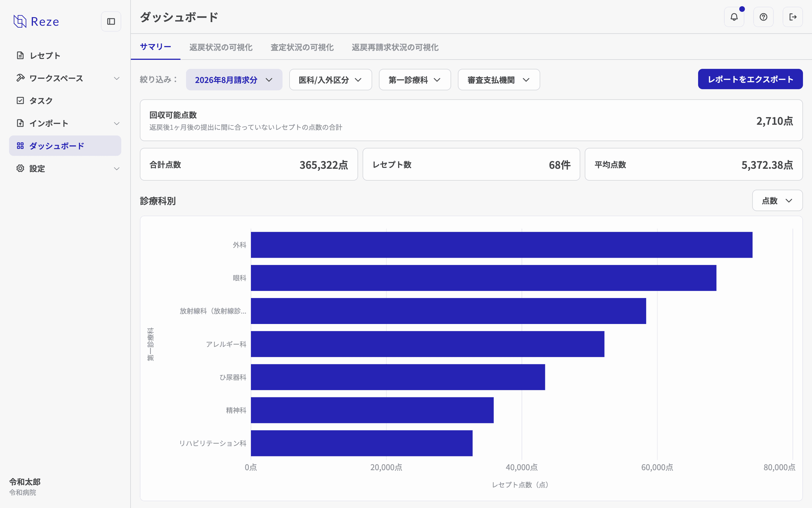The width and height of the screenshot is (812, 508).
Task: Click the 合計点数 card
Action: pyautogui.click(x=249, y=164)
